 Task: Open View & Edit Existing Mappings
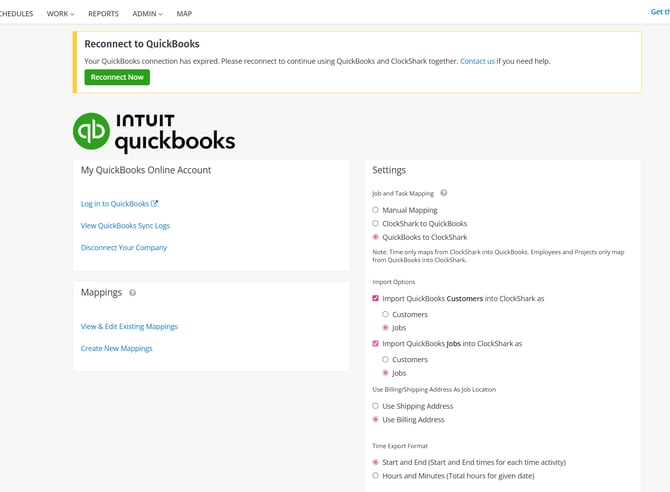[x=129, y=327]
